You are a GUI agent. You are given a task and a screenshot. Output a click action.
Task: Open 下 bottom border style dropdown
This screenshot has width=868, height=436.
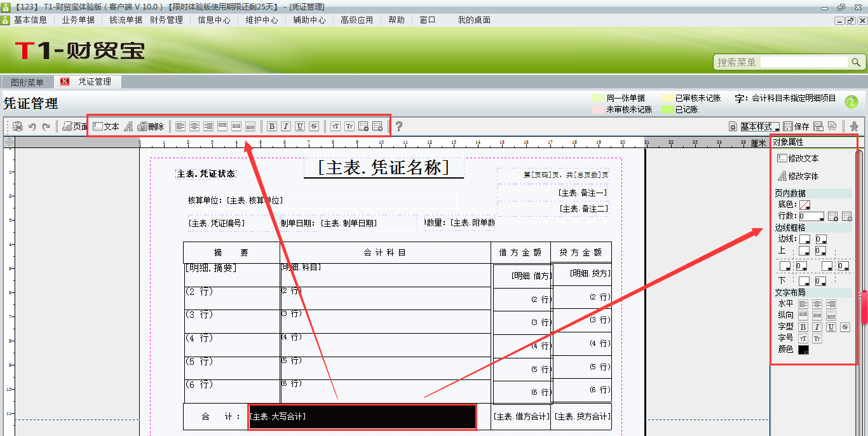804,281
